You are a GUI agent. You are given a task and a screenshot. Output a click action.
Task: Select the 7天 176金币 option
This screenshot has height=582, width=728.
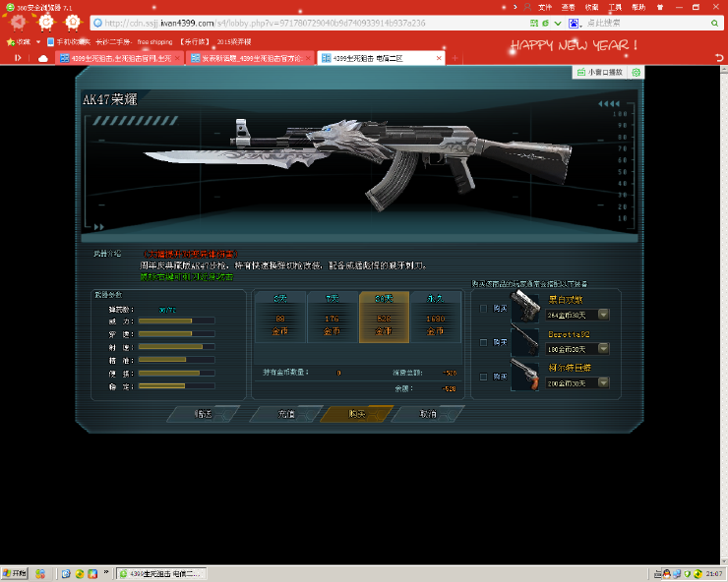[332, 317]
